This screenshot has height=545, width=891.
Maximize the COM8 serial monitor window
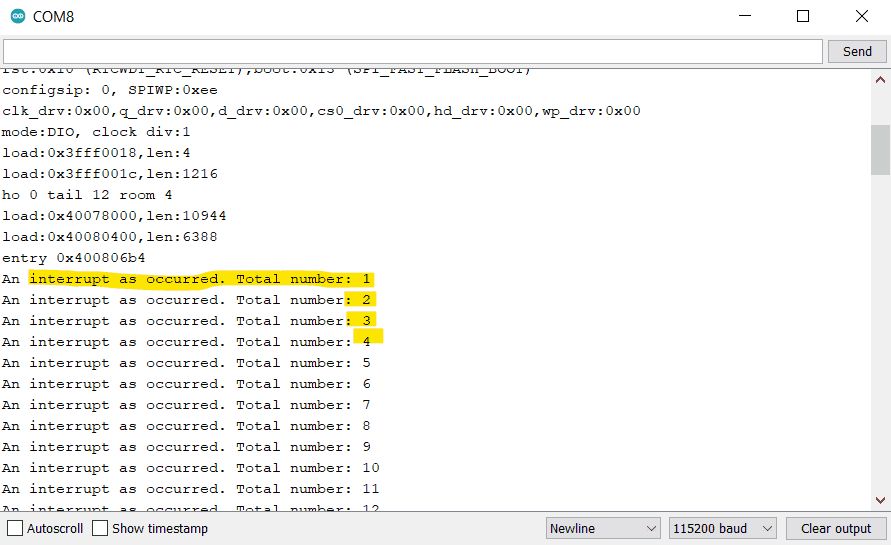pyautogui.click(x=803, y=17)
